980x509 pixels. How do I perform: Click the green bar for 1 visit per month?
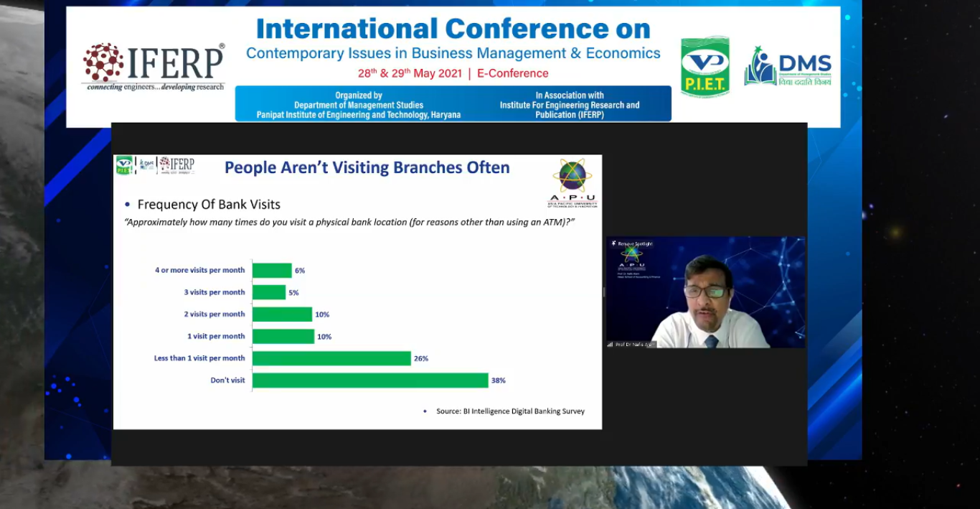tap(283, 336)
